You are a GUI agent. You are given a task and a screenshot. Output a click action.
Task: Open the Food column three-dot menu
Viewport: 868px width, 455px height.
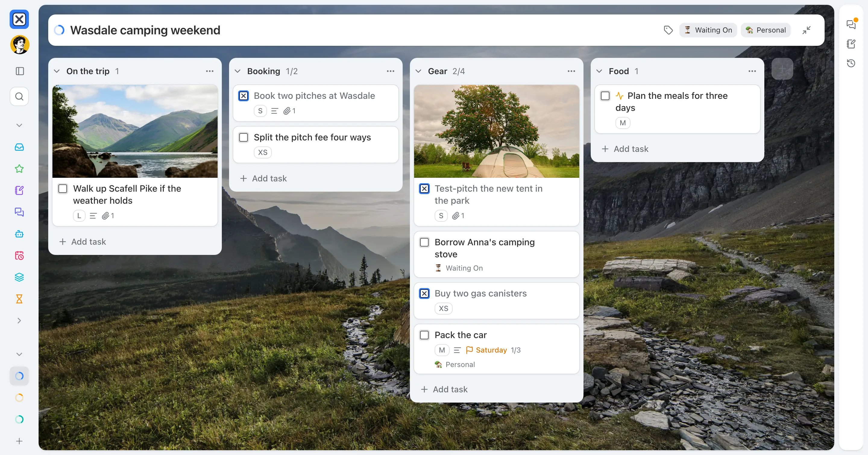pos(752,71)
